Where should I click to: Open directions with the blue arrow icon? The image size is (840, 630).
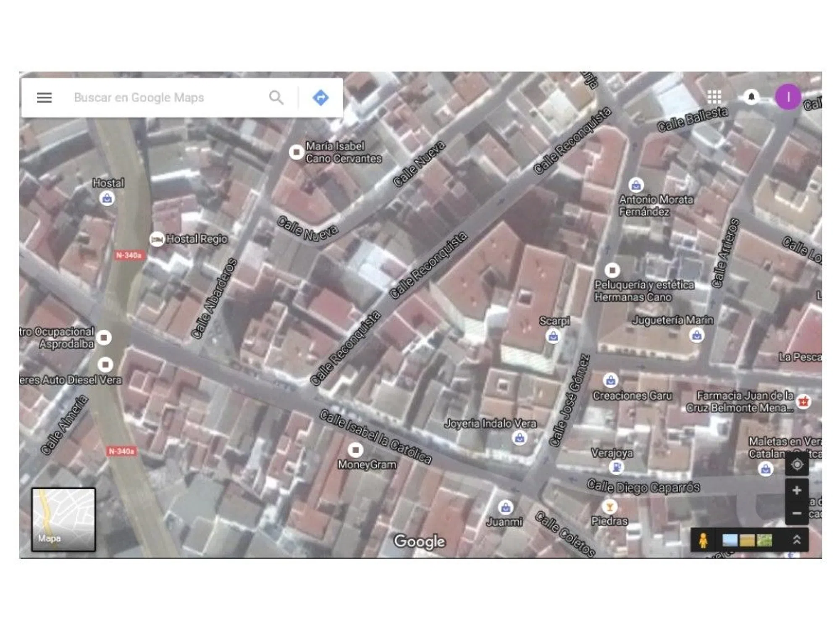(x=320, y=97)
